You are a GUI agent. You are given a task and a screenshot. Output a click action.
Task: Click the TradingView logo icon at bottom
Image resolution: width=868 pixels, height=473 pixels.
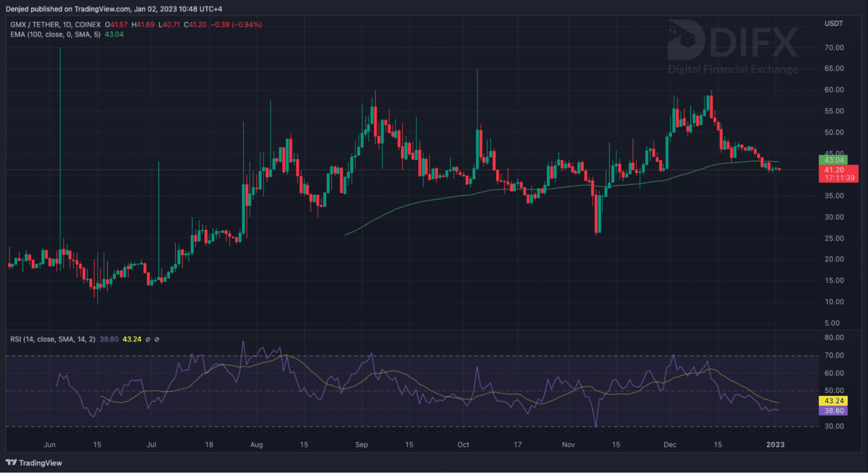click(x=11, y=463)
